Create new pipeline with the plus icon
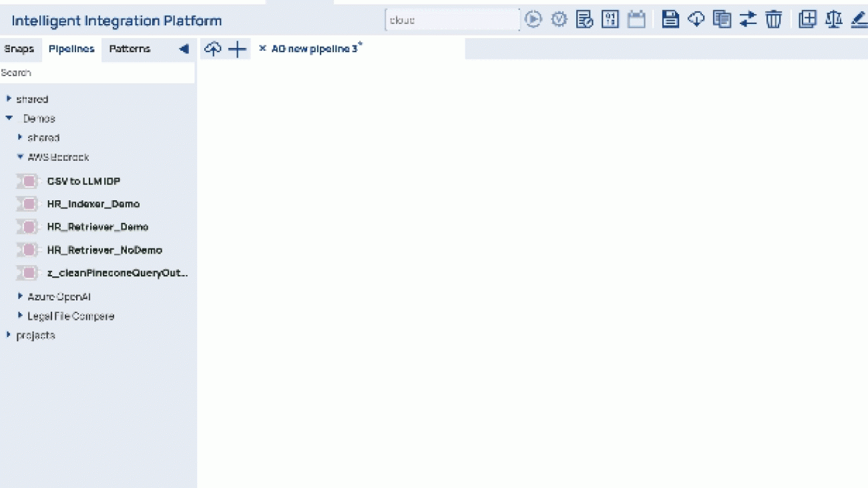868x488 pixels. 237,49
